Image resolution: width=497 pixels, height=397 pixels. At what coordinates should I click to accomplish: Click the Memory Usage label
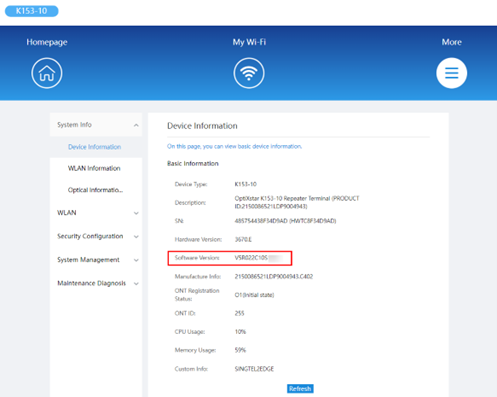click(195, 350)
